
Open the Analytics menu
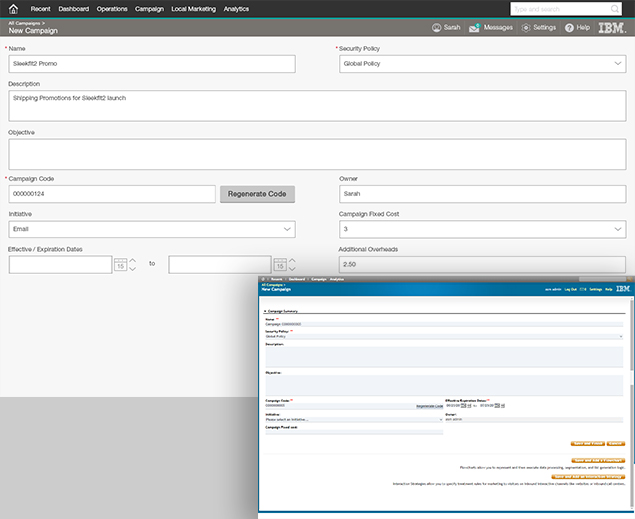[x=237, y=9]
